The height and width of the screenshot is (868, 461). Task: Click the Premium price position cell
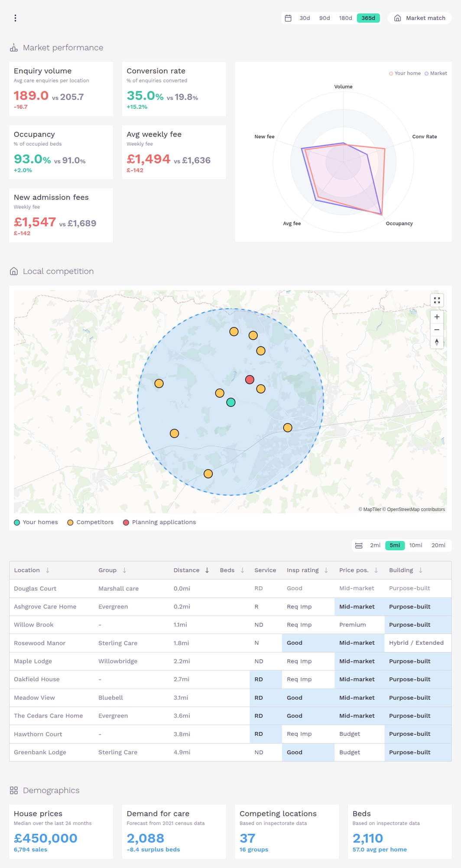pos(359,625)
